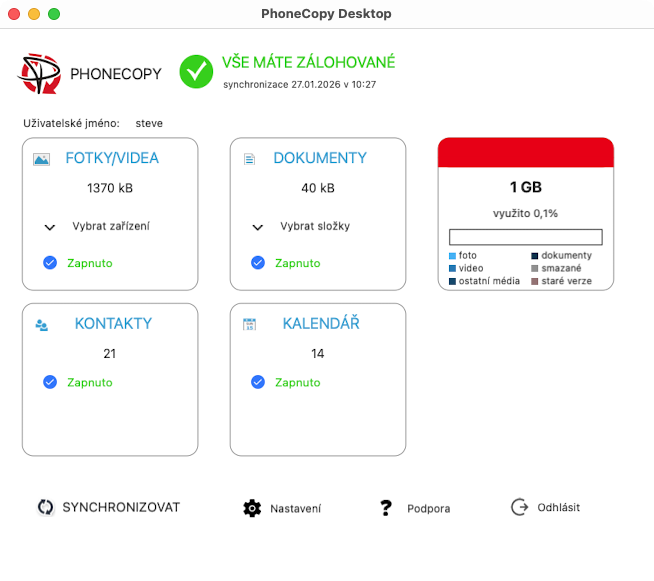Click the Dokumenty file icon
The height and width of the screenshot is (581, 654).
[250, 159]
